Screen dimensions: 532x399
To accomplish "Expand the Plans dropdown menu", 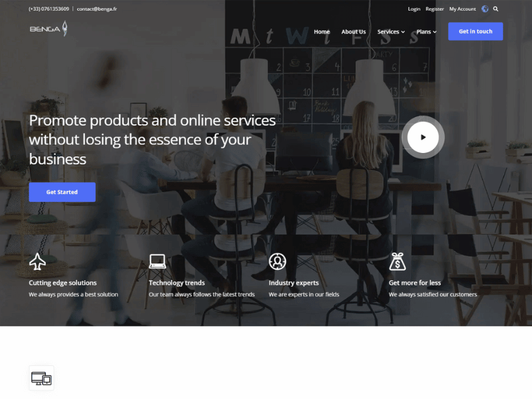I will click(426, 31).
